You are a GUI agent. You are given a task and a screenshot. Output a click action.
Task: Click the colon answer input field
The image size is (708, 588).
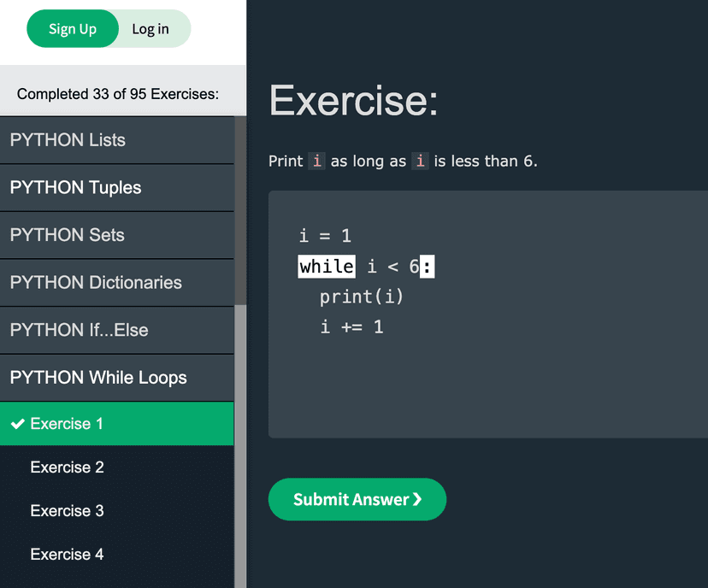428,267
